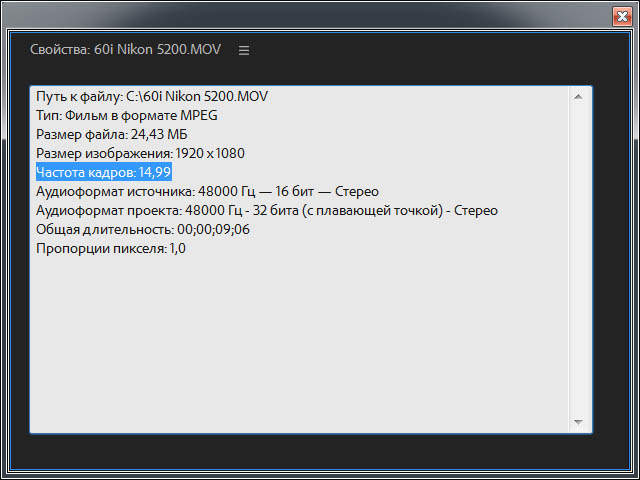Click 'Пропорции пикселя: 1,0'
640x480 pixels.
[111, 248]
